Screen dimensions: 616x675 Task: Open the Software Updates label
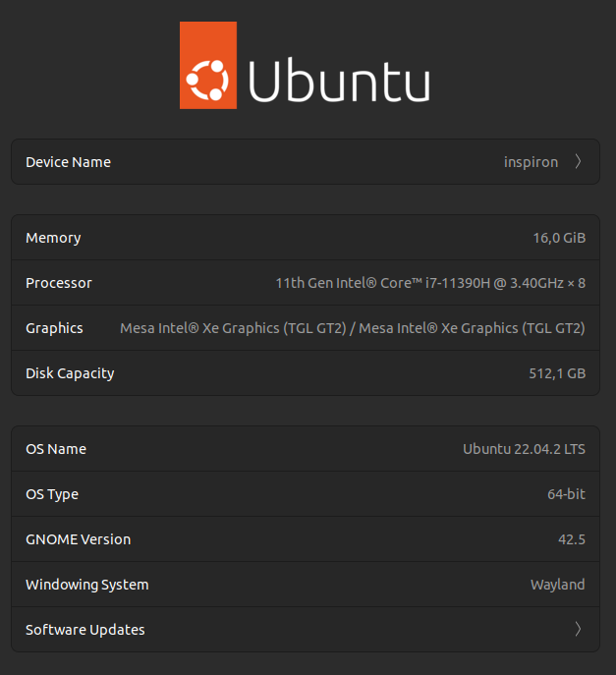(x=84, y=630)
